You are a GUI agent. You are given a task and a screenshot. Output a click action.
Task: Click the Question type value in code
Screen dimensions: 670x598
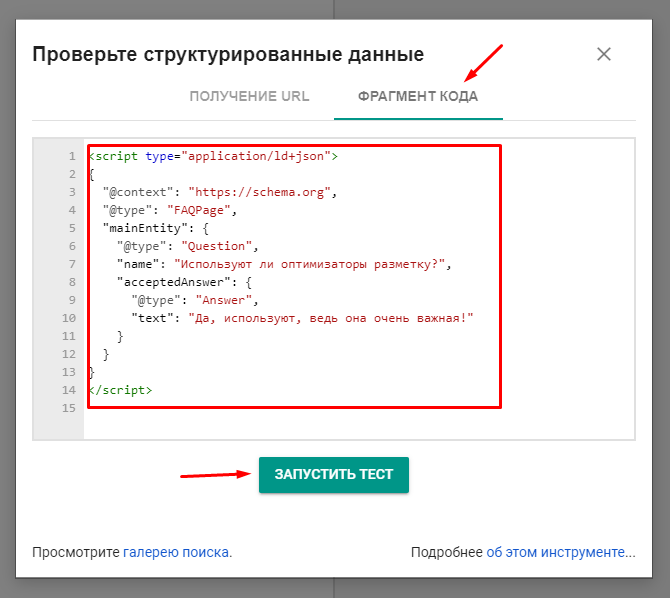pyautogui.click(x=218, y=247)
